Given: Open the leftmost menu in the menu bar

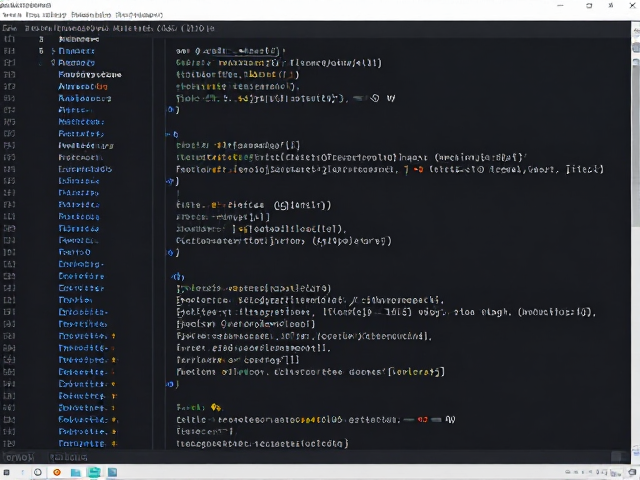Looking at the screenshot, I should point(12,15).
